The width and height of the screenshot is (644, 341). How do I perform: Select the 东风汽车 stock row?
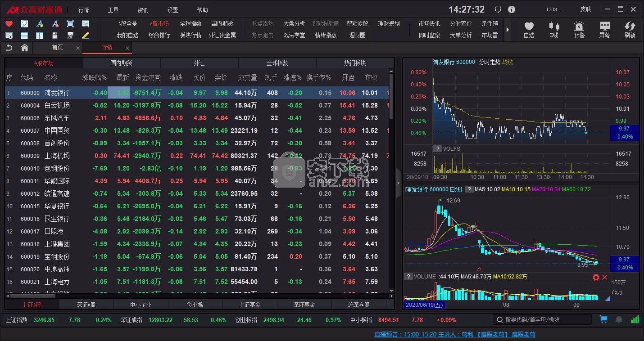pos(196,118)
